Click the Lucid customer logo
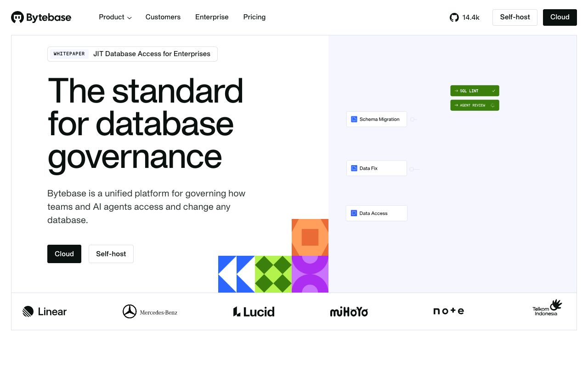 pos(254,311)
